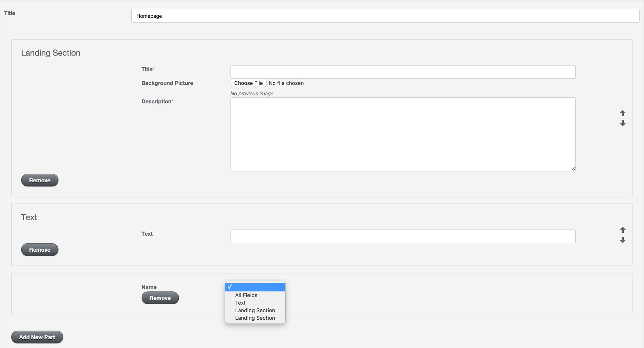Click the Landing Section Title field
644x348 pixels.
[402, 71]
